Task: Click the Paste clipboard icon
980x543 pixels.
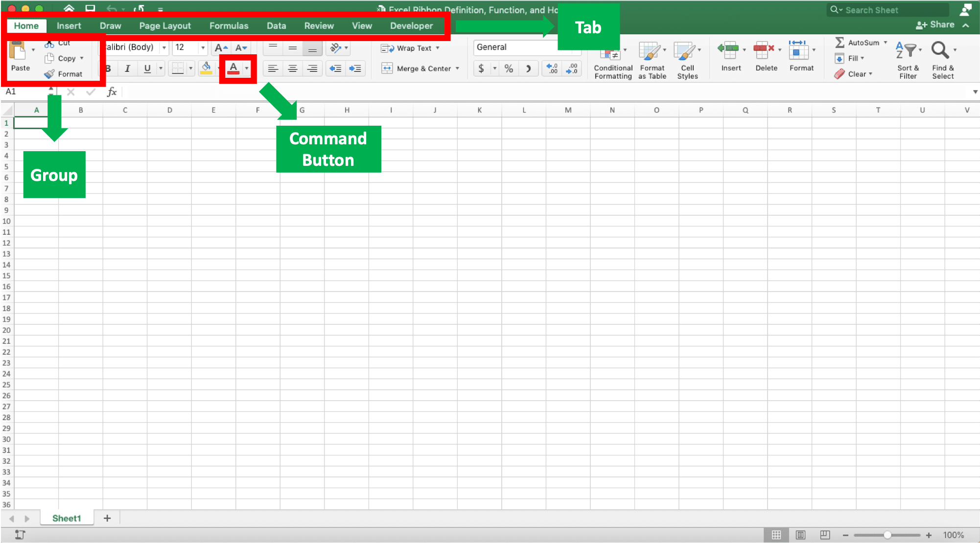Action: coord(18,51)
